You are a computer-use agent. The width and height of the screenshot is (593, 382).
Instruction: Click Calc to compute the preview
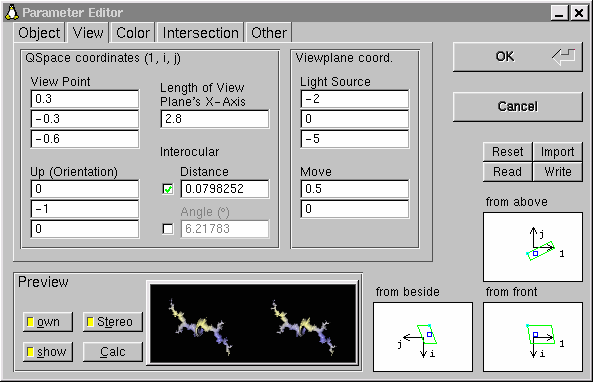tap(113, 352)
